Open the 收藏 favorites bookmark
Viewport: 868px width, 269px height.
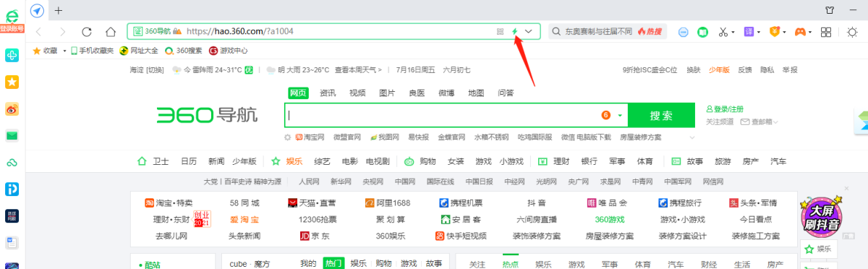point(46,51)
